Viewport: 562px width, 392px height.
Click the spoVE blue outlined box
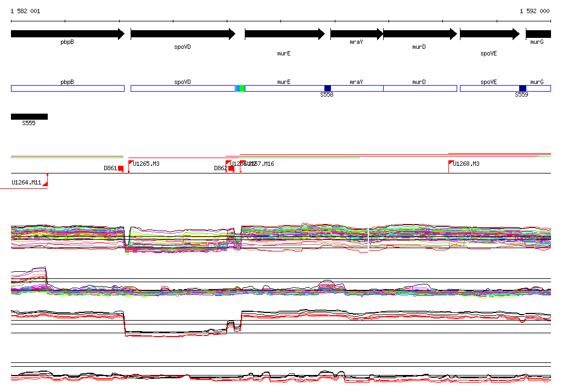[490, 88]
